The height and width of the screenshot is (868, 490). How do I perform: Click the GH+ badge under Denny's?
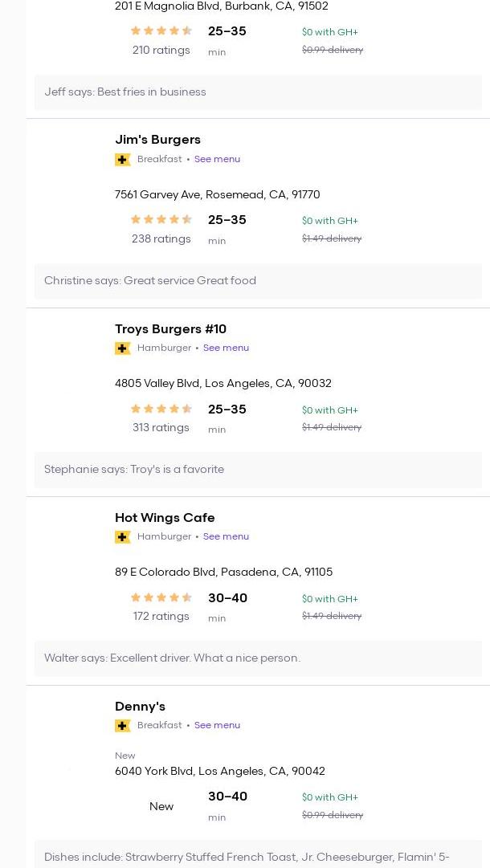tap(123, 726)
